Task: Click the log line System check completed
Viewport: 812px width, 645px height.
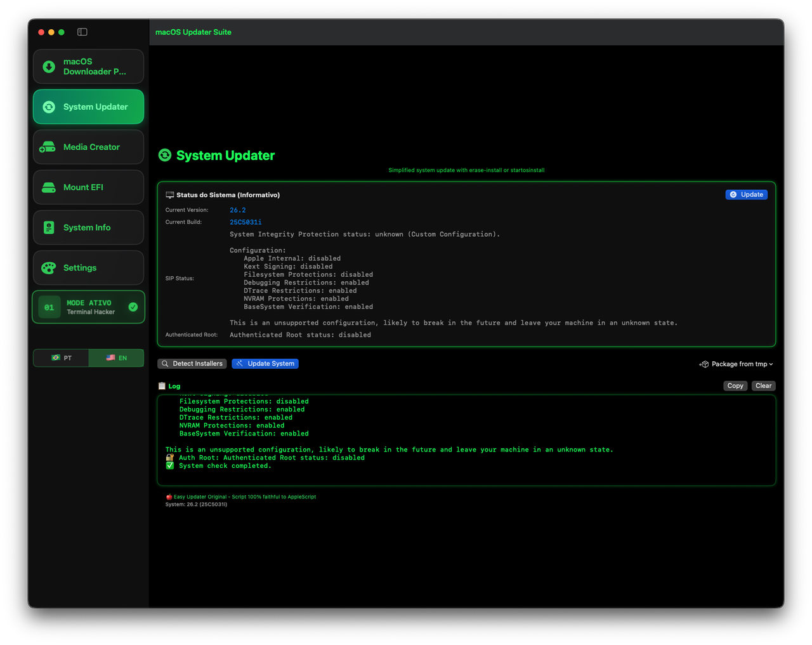Action: 225,466
